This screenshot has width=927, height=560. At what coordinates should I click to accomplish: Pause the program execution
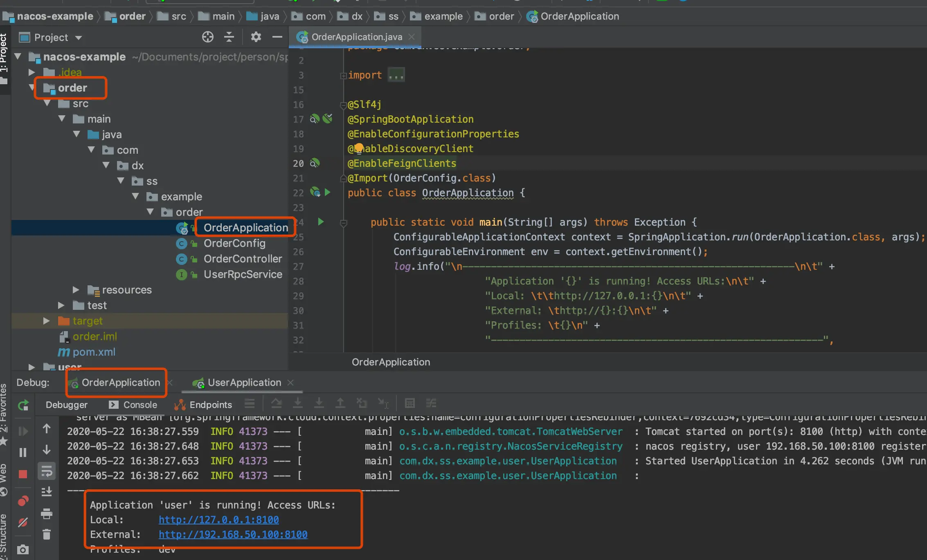23,452
